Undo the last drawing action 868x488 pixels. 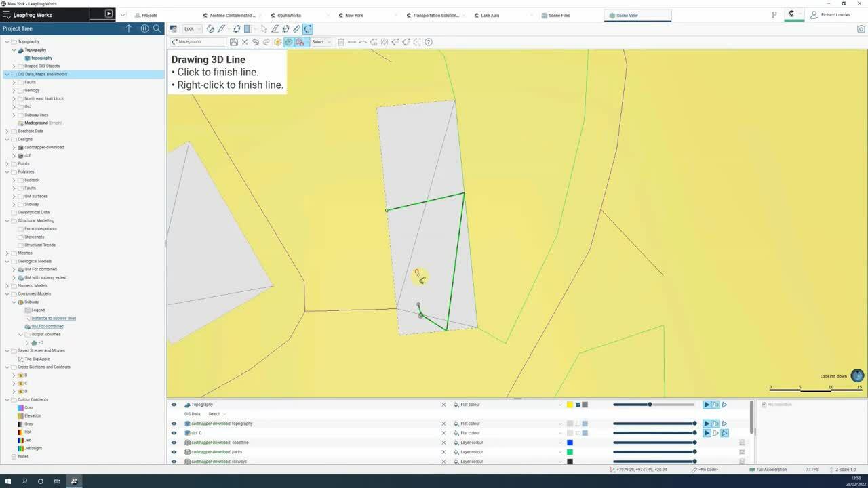(256, 42)
